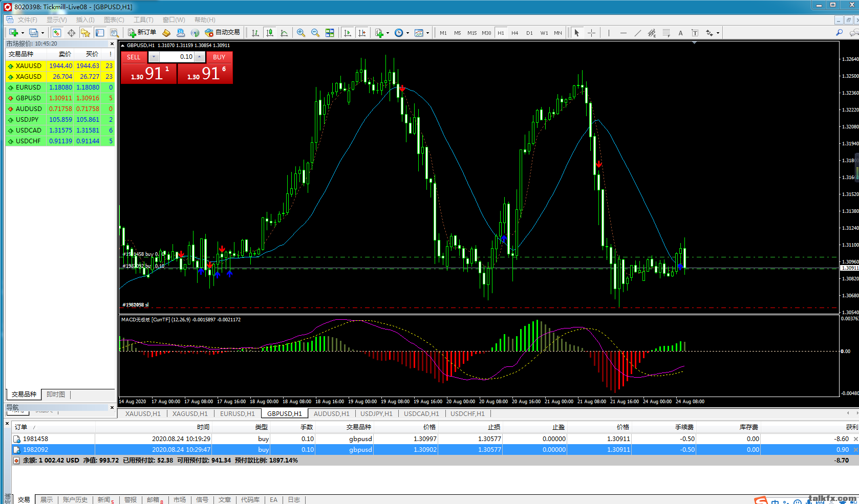Viewport: 859px width, 504px height.
Task: Expand the New Chart dropdown arrow
Action: (23, 33)
